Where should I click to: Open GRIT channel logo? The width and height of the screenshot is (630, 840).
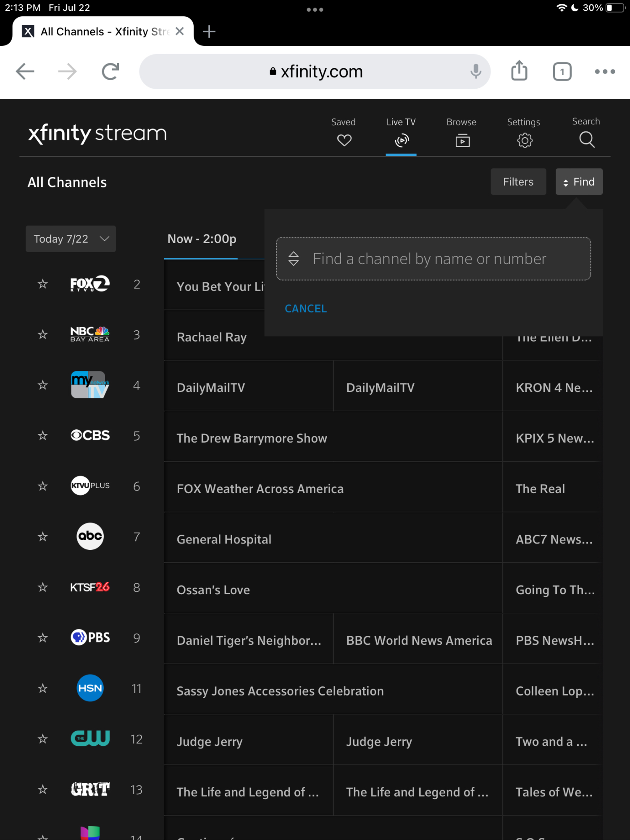(90, 789)
